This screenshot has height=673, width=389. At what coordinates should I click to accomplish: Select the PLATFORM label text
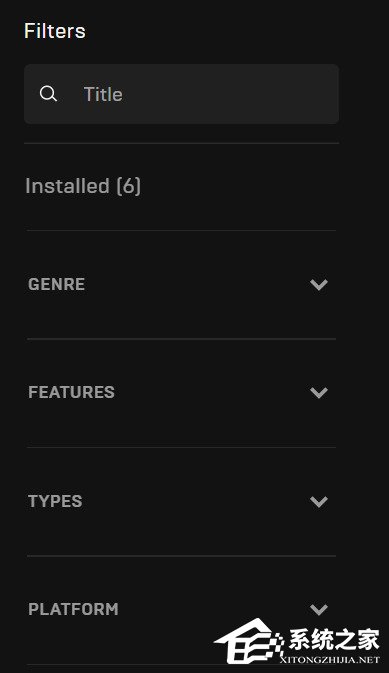coord(73,609)
